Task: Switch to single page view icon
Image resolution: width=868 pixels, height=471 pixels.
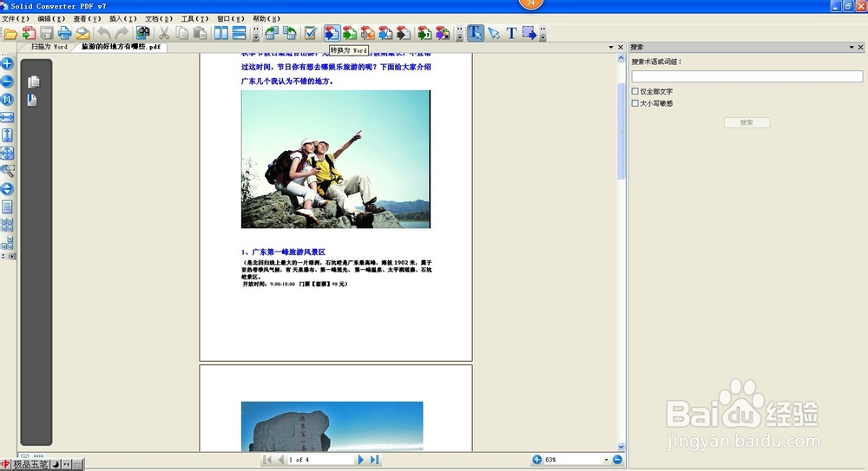Action: pyautogui.click(x=7, y=207)
